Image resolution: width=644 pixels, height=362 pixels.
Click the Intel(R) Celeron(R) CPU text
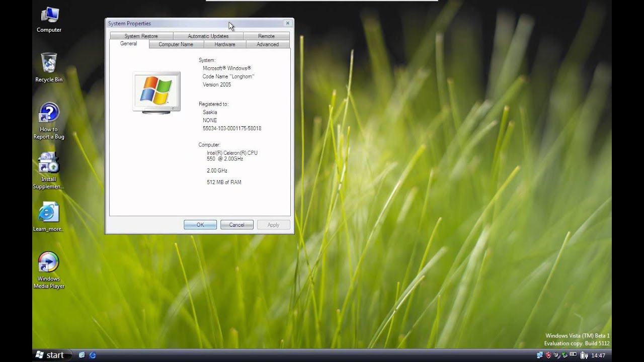(x=232, y=153)
